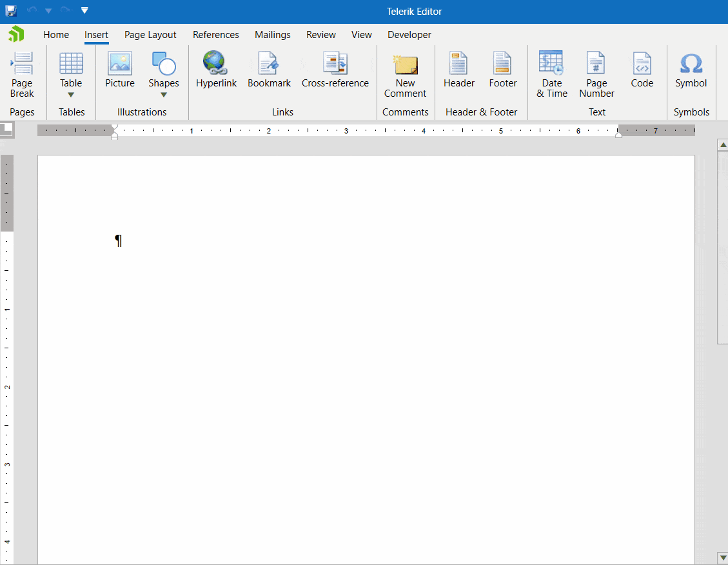Click the green Telerik application logo button

tap(16, 34)
